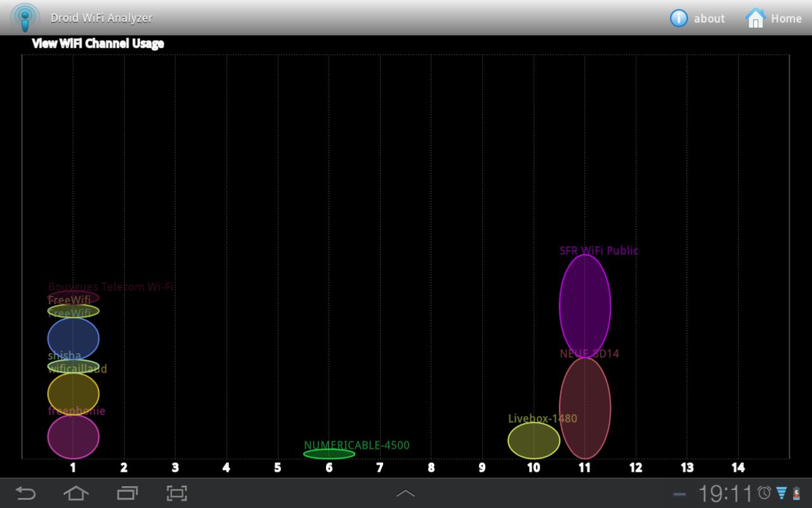Viewport: 812px width, 508px height.
Task: Open the about info icon
Action: point(679,18)
